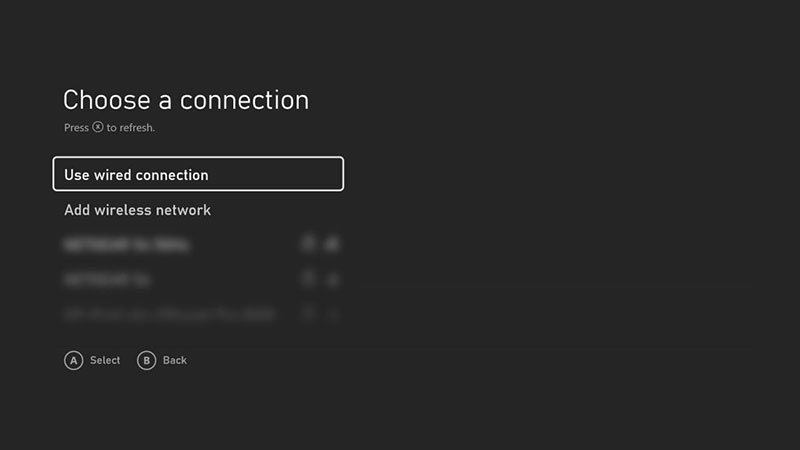Click the X refresh button icon
800x450 pixels.
tap(98, 128)
